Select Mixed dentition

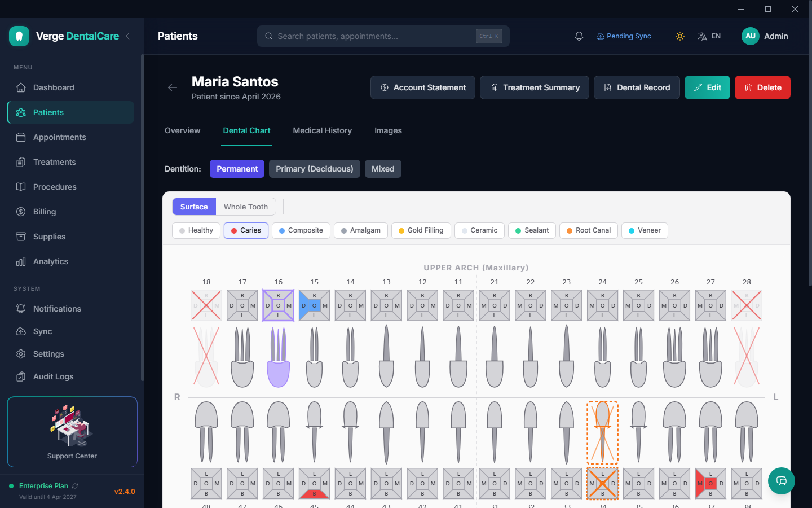coord(383,169)
